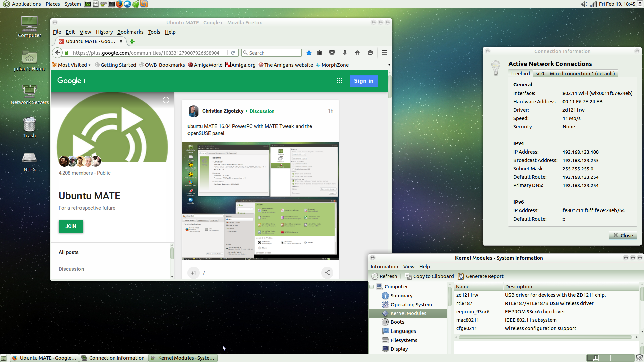The image size is (644, 362).
Task: Collapse the Computer tree node
Action: click(372, 287)
